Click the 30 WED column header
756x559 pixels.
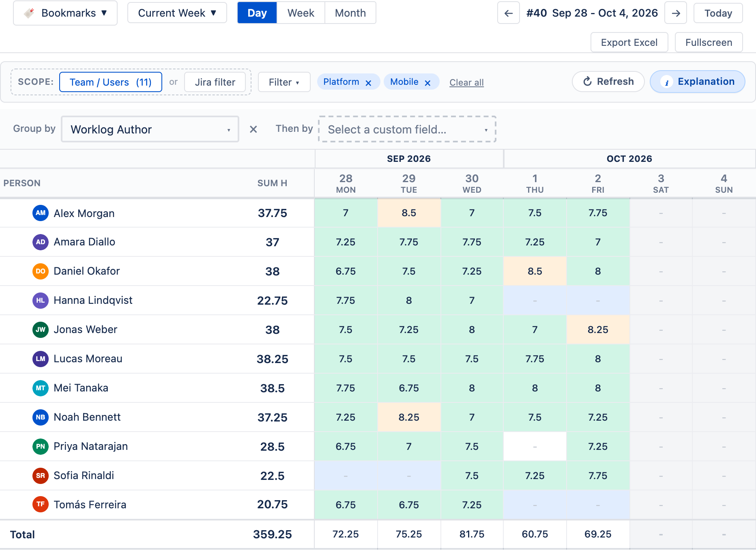tap(472, 183)
